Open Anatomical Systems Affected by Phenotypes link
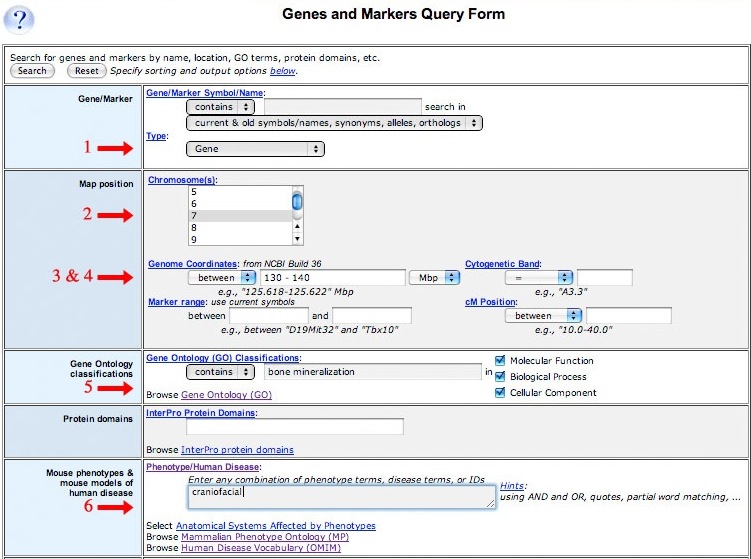 pos(275,526)
